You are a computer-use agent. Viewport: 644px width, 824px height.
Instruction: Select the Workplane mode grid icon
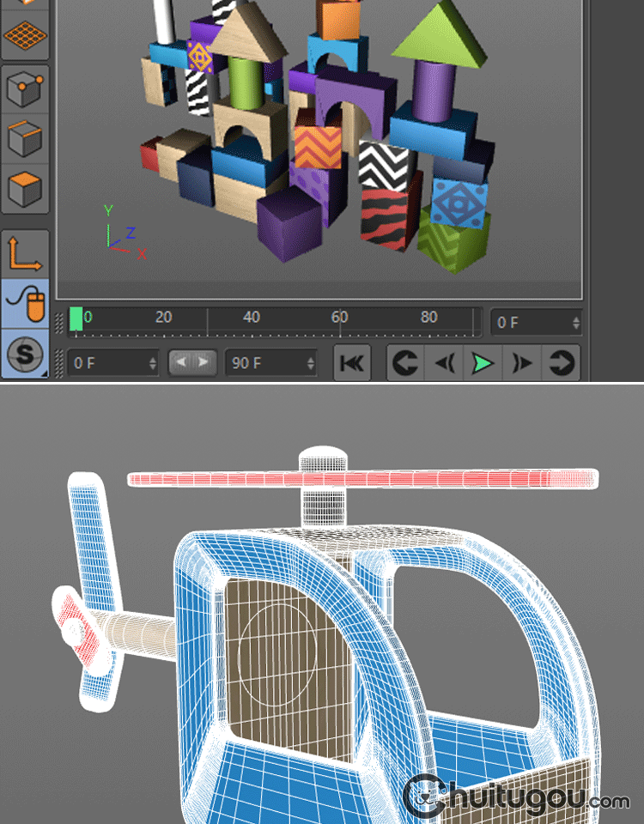25,35
